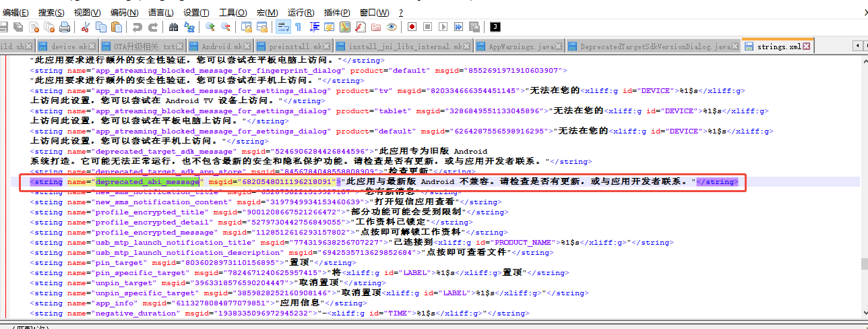Click the Run Macro Multiple Times icon
Viewport: 868px width, 329px height.
458,27
